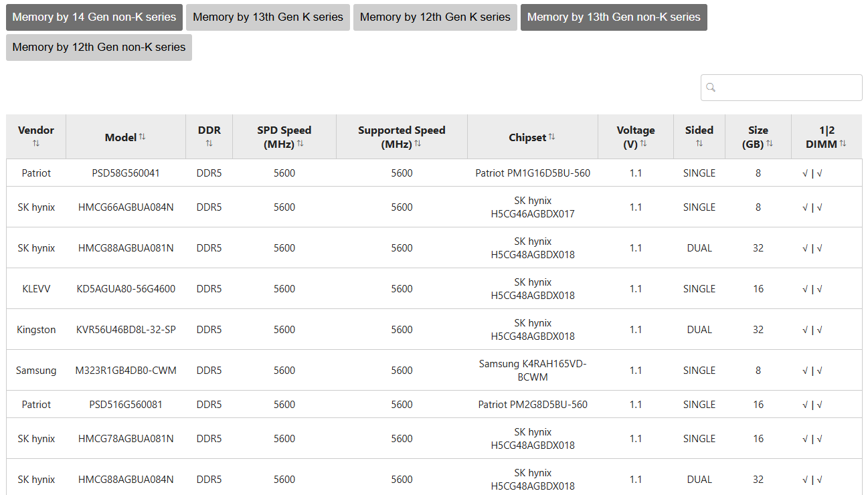Switch to Memory by 13th Gen K series
The height and width of the screenshot is (495, 868).
[x=268, y=17]
